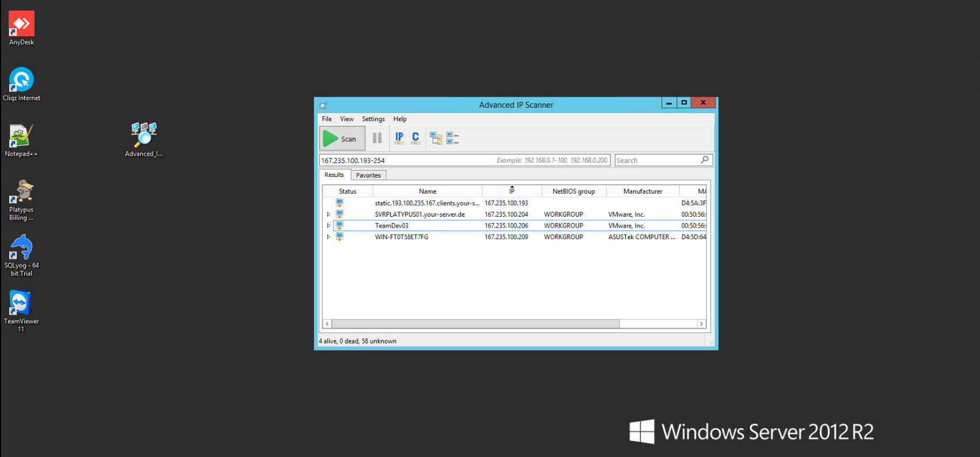Select the AnyDesk desktop shortcut
Image resolution: width=980 pixels, height=457 pixels.
point(21,28)
